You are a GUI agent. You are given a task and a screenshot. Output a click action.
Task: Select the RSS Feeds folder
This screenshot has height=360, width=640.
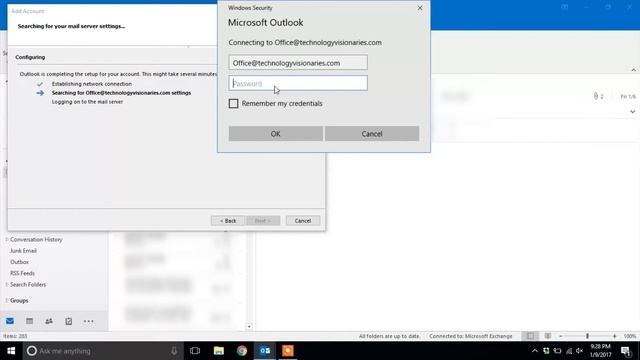pos(22,273)
